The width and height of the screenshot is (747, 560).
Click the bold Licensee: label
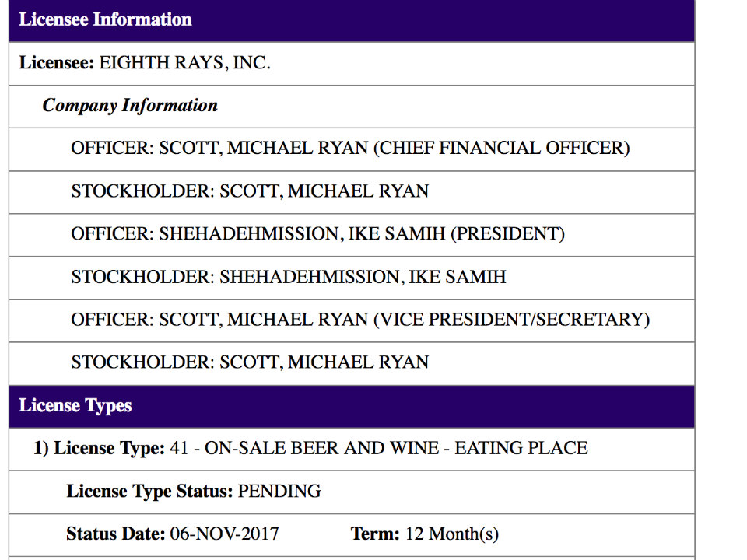coord(57,63)
